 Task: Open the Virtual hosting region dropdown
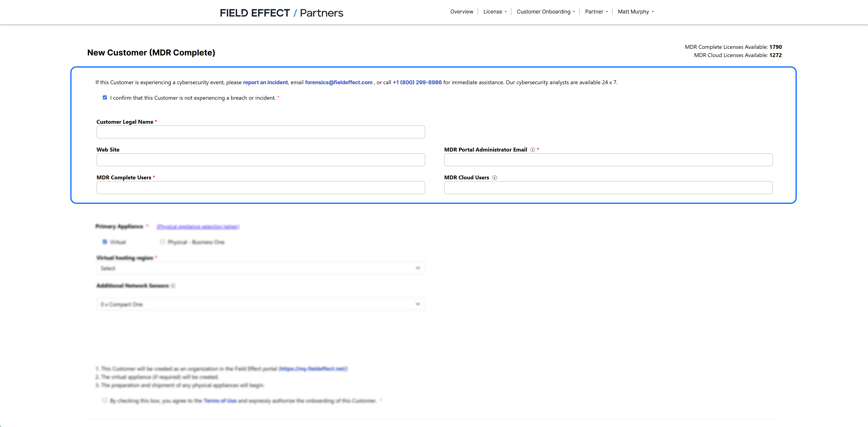coord(260,268)
